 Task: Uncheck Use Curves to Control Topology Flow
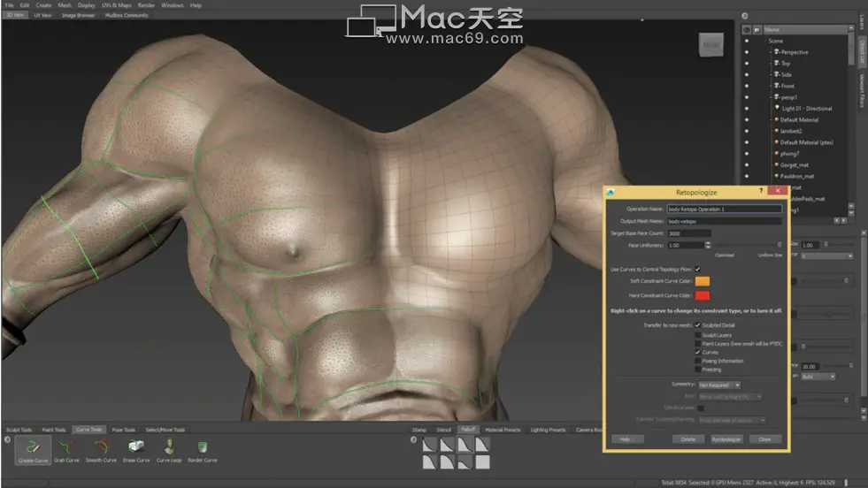pyautogui.click(x=698, y=269)
